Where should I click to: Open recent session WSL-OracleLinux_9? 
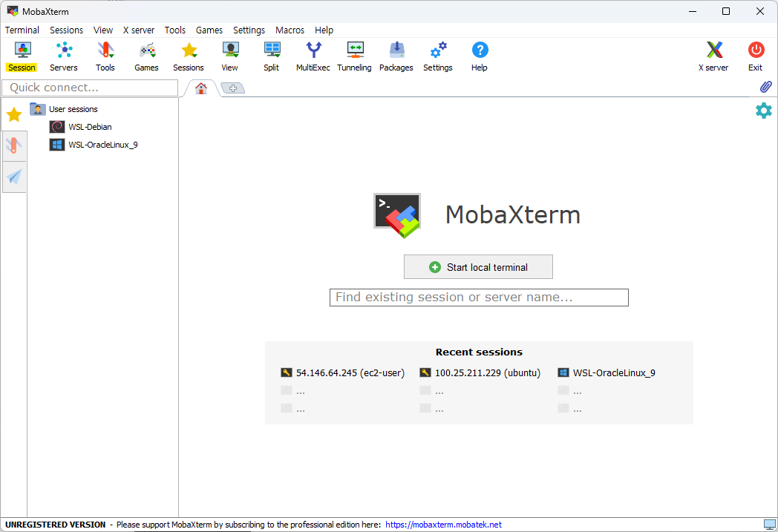coord(607,373)
